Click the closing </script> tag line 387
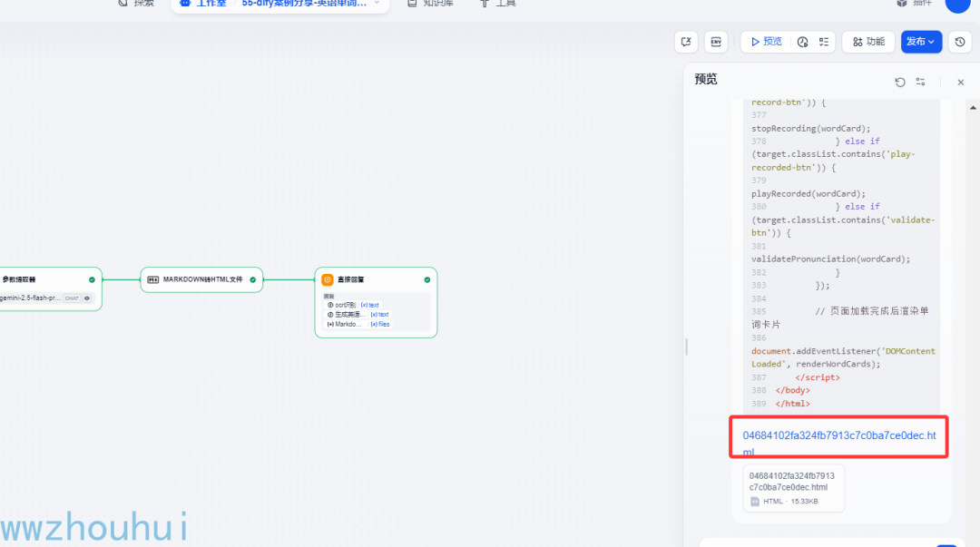Viewport: 980px width, 547px height. 818,377
